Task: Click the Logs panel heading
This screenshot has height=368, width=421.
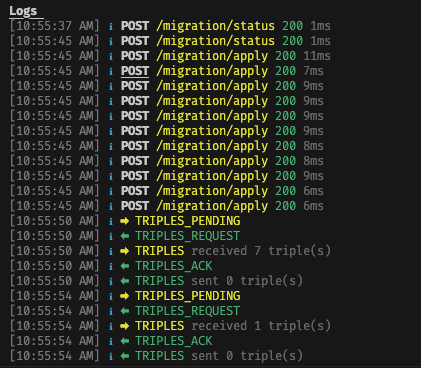Action: (x=23, y=11)
